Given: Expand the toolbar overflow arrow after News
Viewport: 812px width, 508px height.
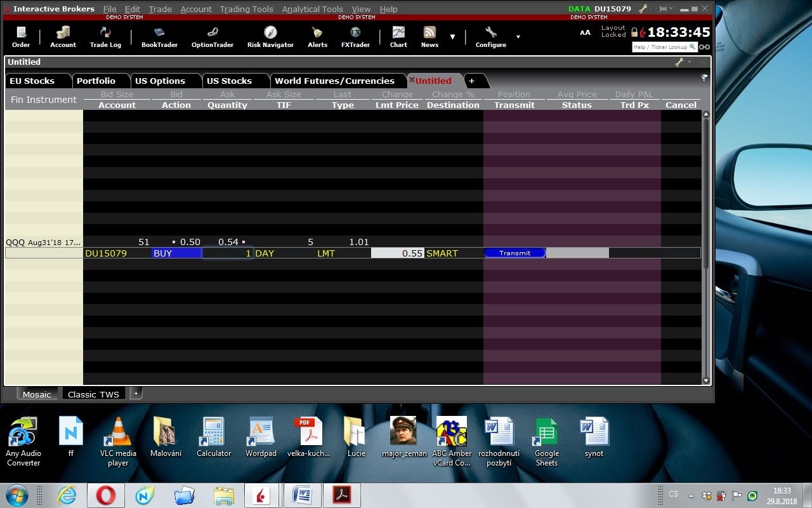Looking at the screenshot, I should click(452, 37).
